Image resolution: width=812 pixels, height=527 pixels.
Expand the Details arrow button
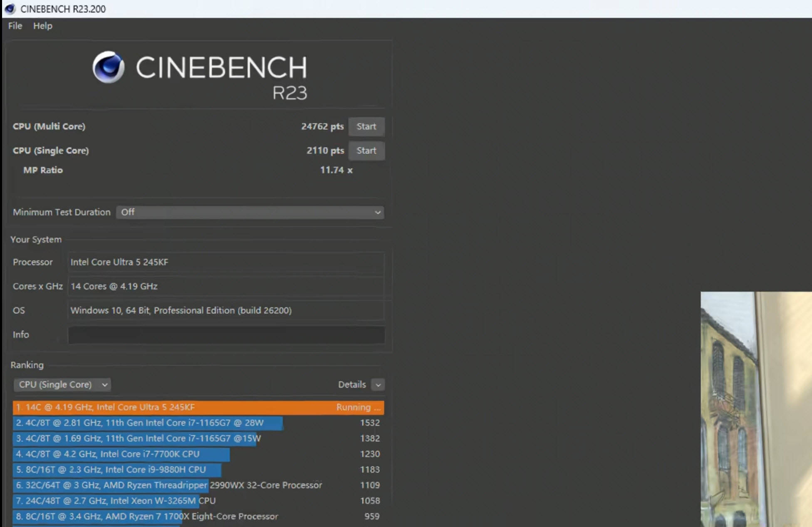(x=378, y=385)
